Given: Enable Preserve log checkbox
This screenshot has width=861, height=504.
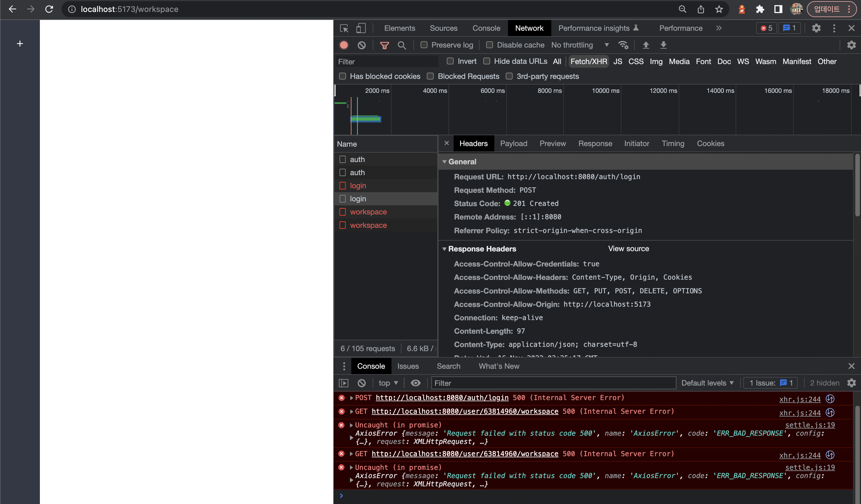Looking at the screenshot, I should [x=424, y=45].
